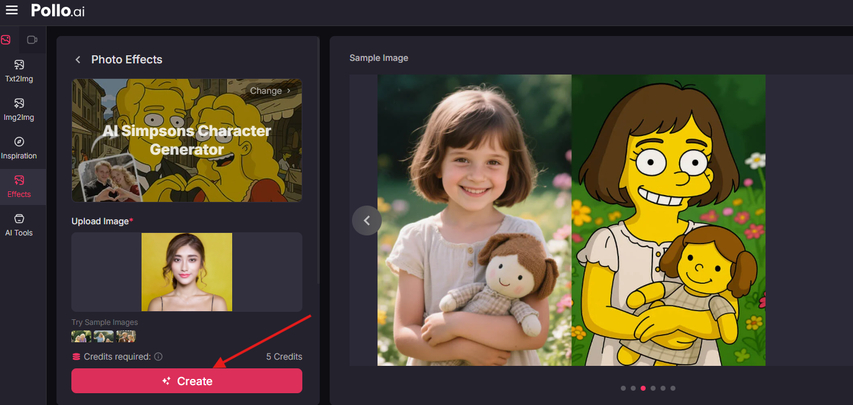This screenshot has height=405, width=853.
Task: Click the Pollo.ai logo
Action: (58, 10)
